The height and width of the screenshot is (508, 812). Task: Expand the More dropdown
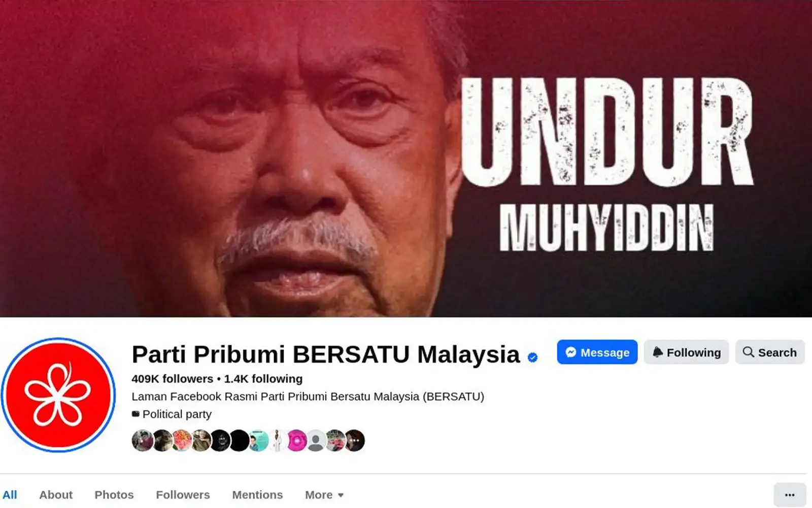(x=324, y=495)
